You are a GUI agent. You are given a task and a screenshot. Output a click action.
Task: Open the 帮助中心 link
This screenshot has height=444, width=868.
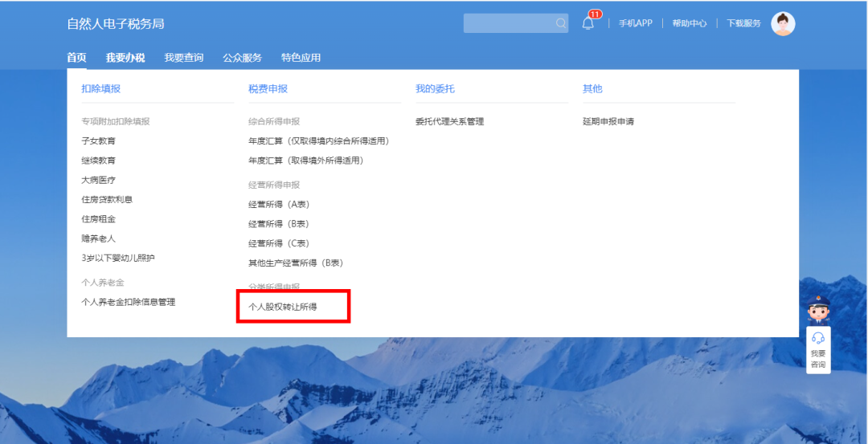pyautogui.click(x=689, y=23)
